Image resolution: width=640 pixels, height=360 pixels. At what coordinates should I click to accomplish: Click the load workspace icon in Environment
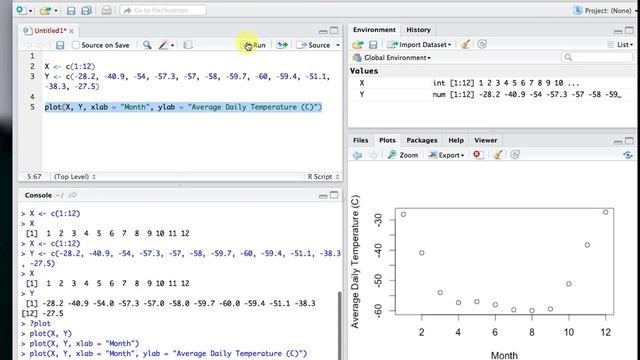click(x=358, y=44)
